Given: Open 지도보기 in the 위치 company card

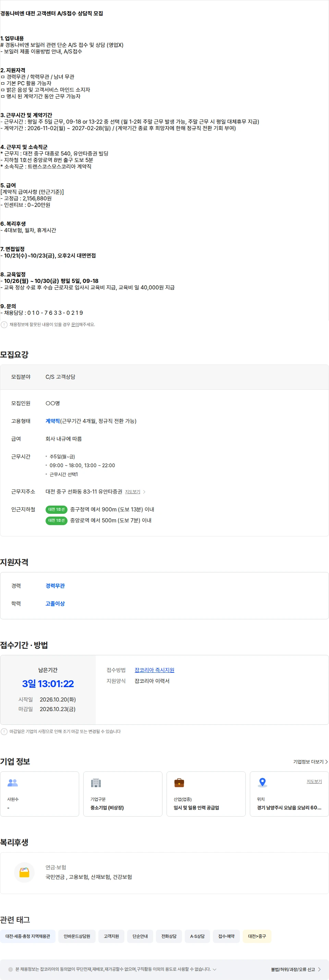Looking at the screenshot, I should click(314, 781).
